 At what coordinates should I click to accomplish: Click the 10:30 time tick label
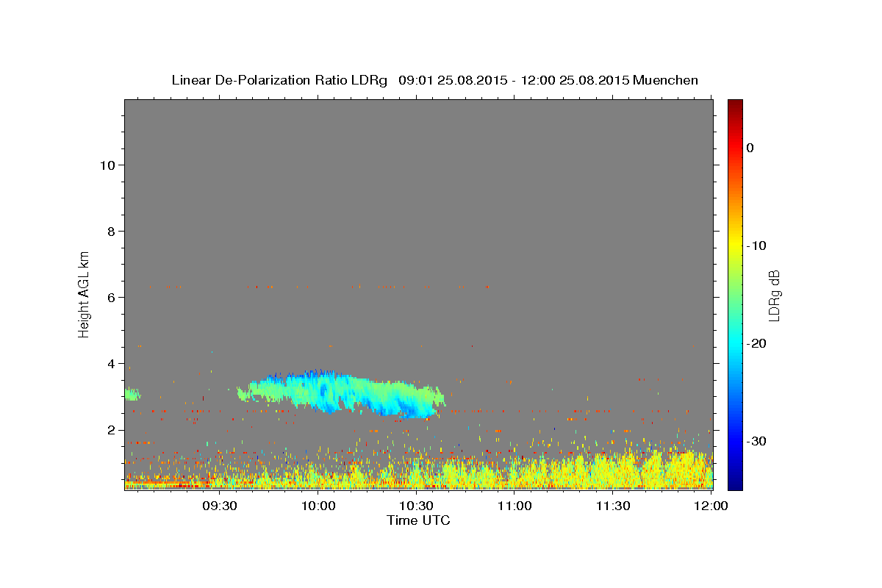coord(416,506)
